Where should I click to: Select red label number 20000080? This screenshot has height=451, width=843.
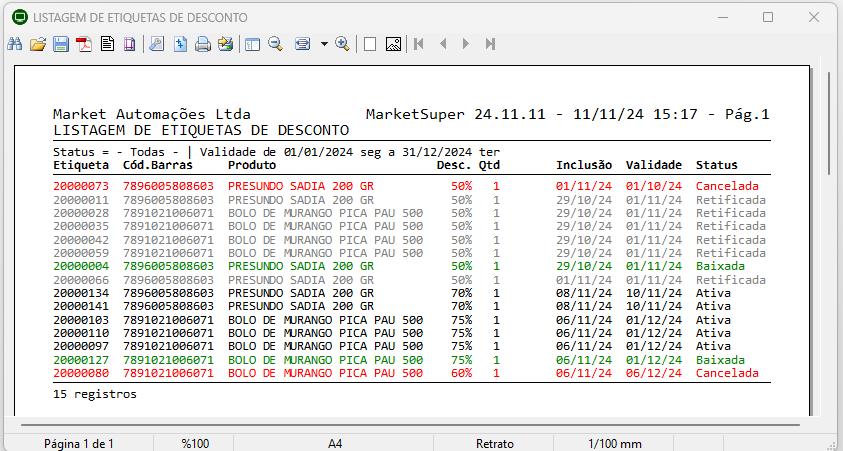81,373
